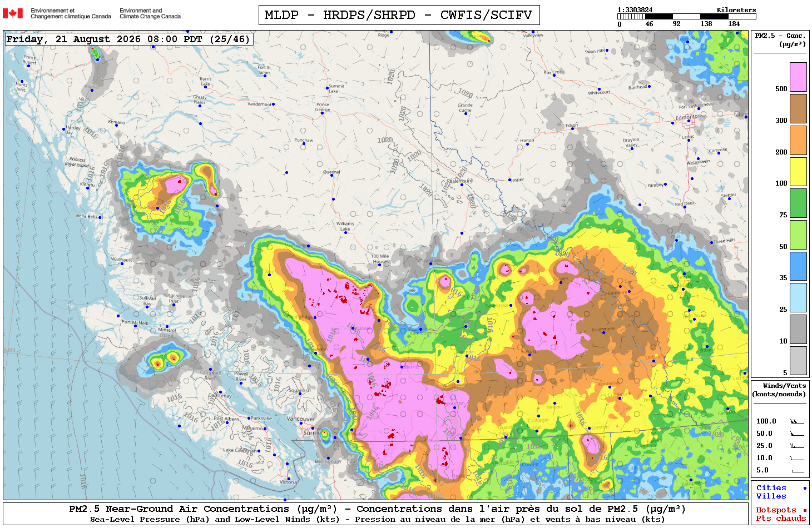Screen dimensions: 812x528
Task: Click the Nanaimo label on the map
Action: (x=253, y=429)
